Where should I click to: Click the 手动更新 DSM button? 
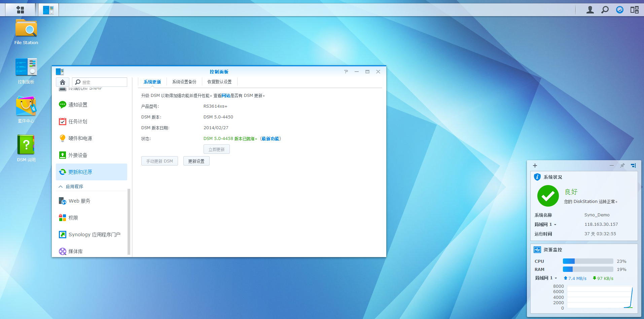pyautogui.click(x=159, y=161)
